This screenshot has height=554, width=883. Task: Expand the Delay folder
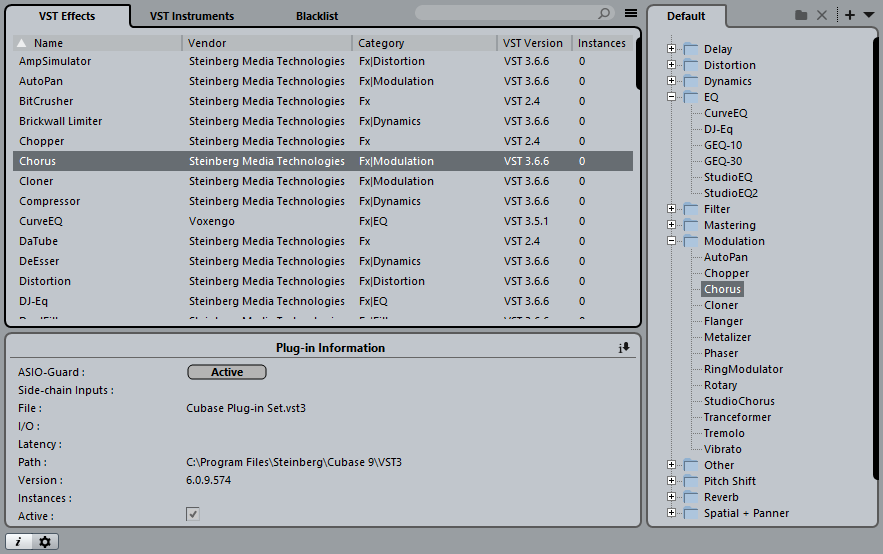[x=671, y=49]
